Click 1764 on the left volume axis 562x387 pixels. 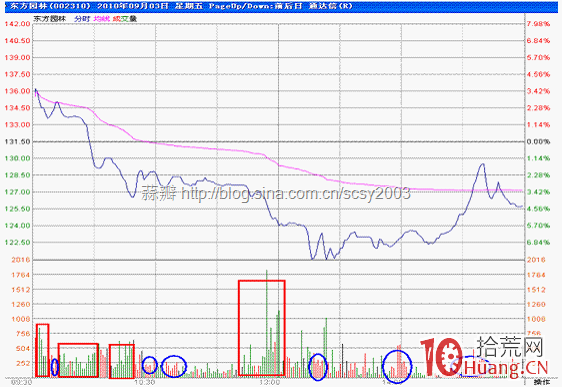click(20, 275)
